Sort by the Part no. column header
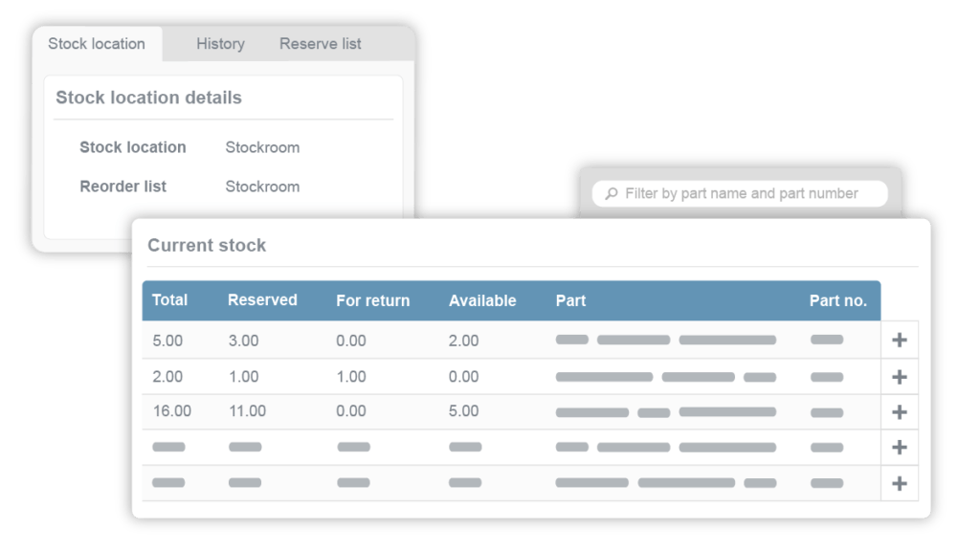Image resolution: width=980 pixels, height=551 pixels. [838, 300]
